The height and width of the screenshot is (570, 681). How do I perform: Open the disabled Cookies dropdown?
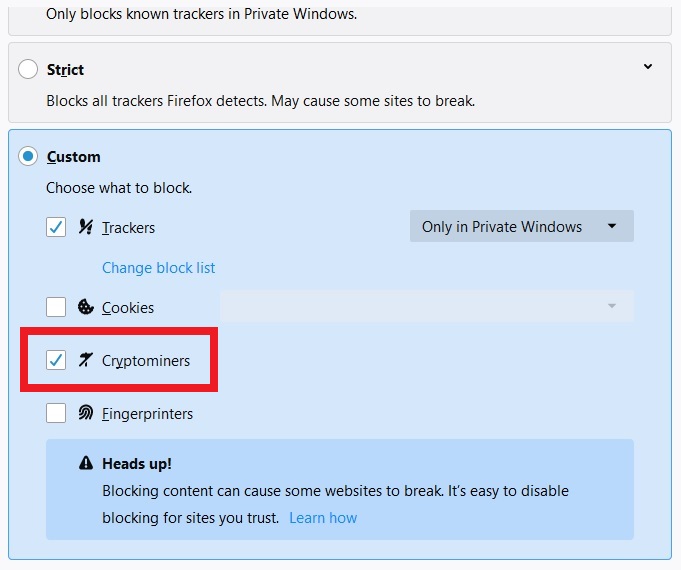[427, 306]
